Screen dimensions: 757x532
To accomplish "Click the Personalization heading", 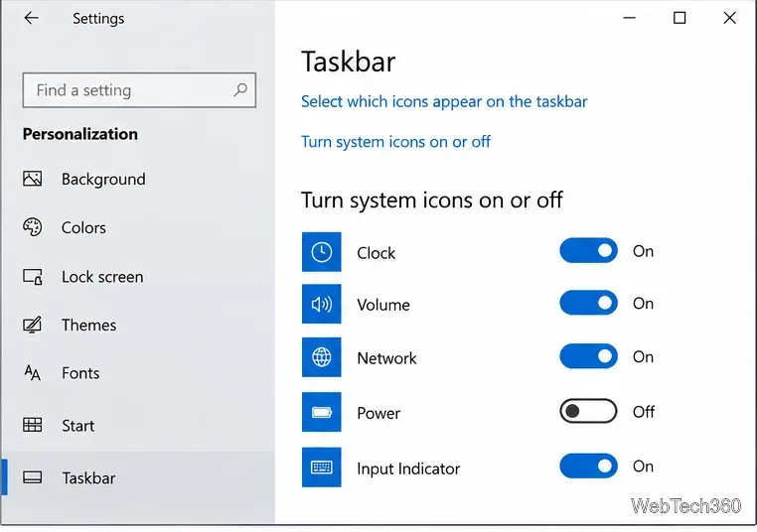I will click(x=80, y=134).
